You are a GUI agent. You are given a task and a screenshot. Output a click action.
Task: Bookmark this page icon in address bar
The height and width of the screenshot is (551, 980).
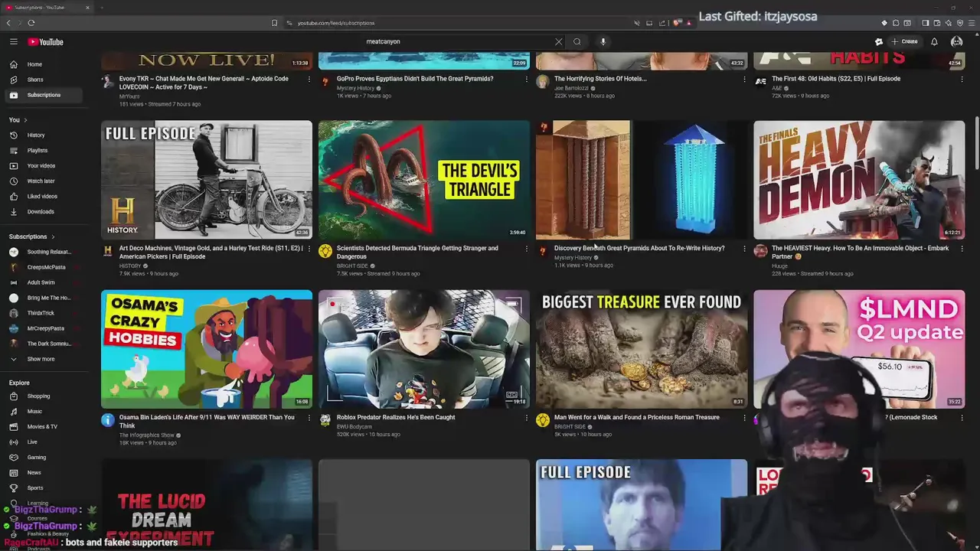pyautogui.click(x=274, y=23)
